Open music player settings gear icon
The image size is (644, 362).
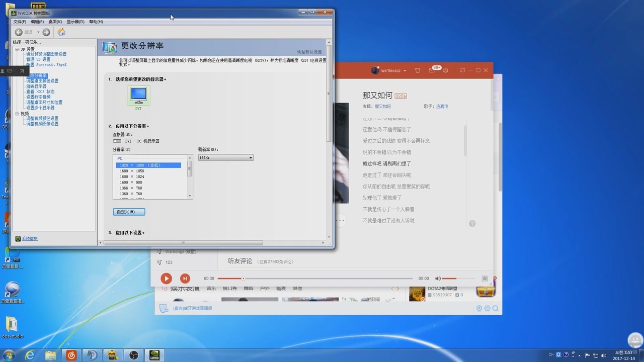pyautogui.click(x=445, y=70)
